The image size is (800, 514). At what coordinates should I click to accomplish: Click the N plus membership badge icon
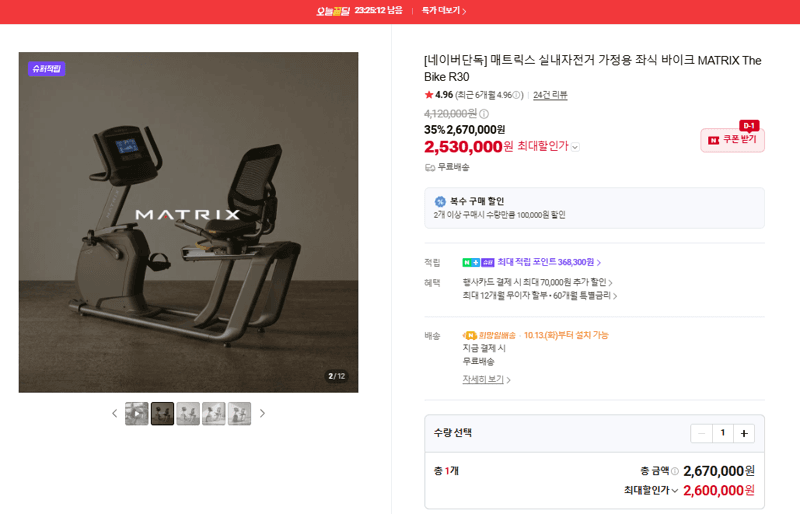pos(471,262)
